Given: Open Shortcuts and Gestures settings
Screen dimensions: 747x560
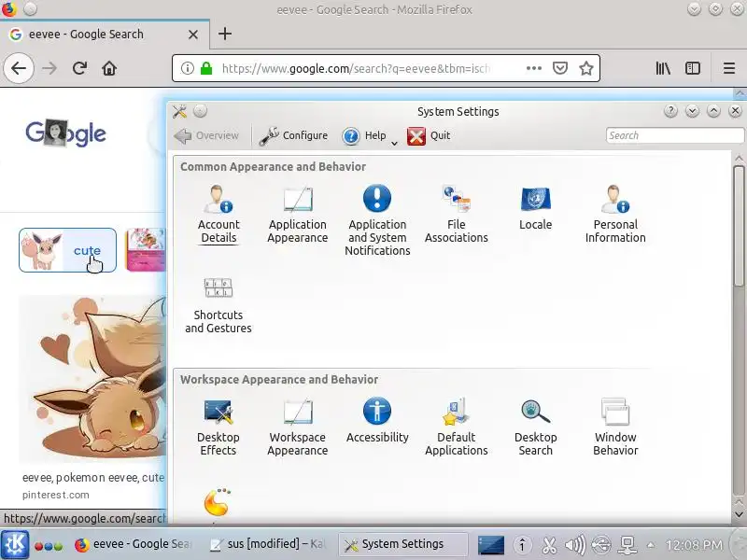Looking at the screenshot, I should pos(218,305).
